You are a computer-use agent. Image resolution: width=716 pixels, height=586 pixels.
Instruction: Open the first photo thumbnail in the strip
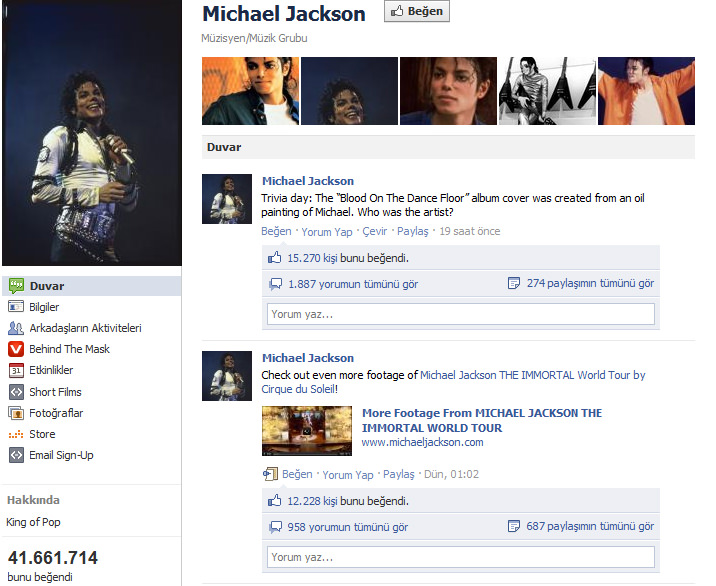tap(249, 91)
